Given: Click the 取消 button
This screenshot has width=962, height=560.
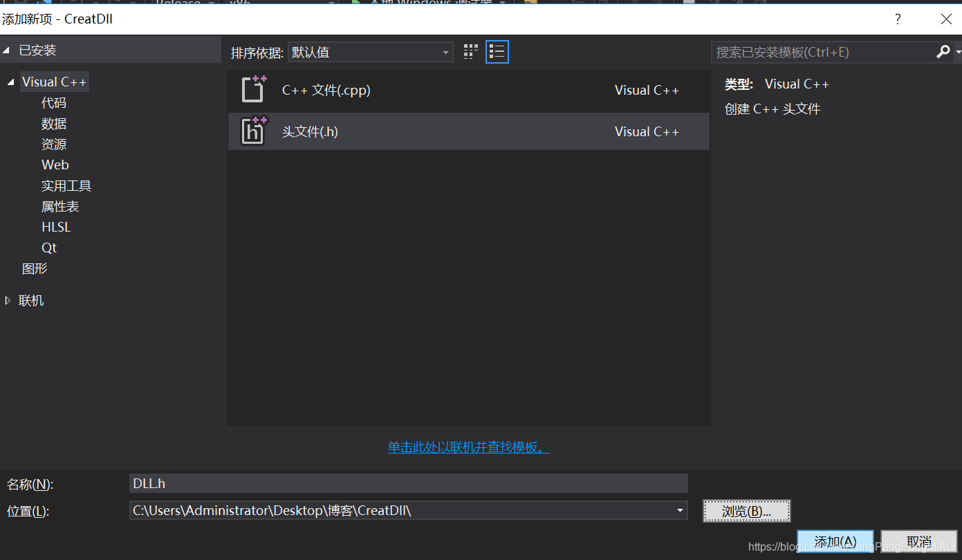Looking at the screenshot, I should 919,541.
